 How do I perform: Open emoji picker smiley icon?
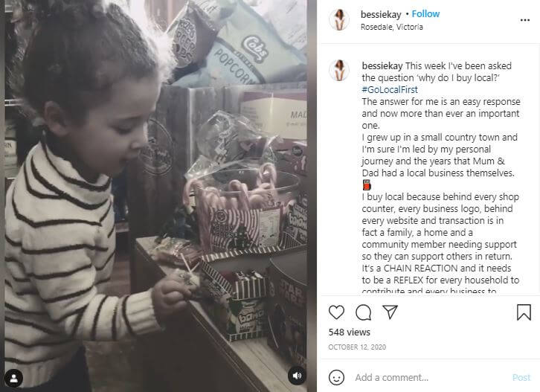tap(336, 377)
